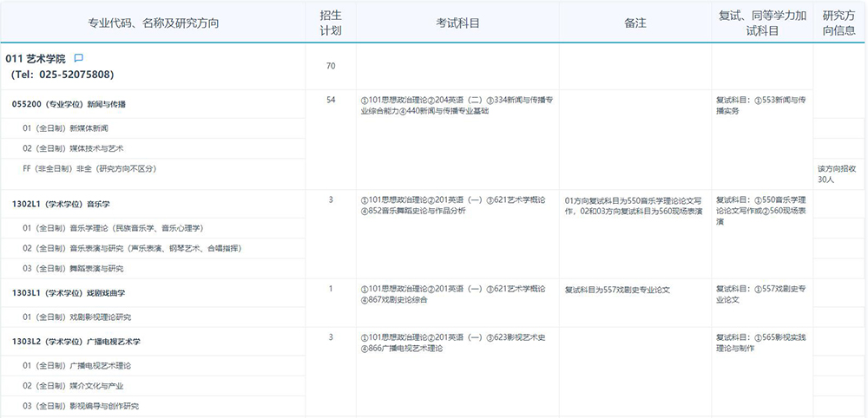Click the 备注 column header
The height and width of the screenshot is (418, 868).
pos(635,23)
